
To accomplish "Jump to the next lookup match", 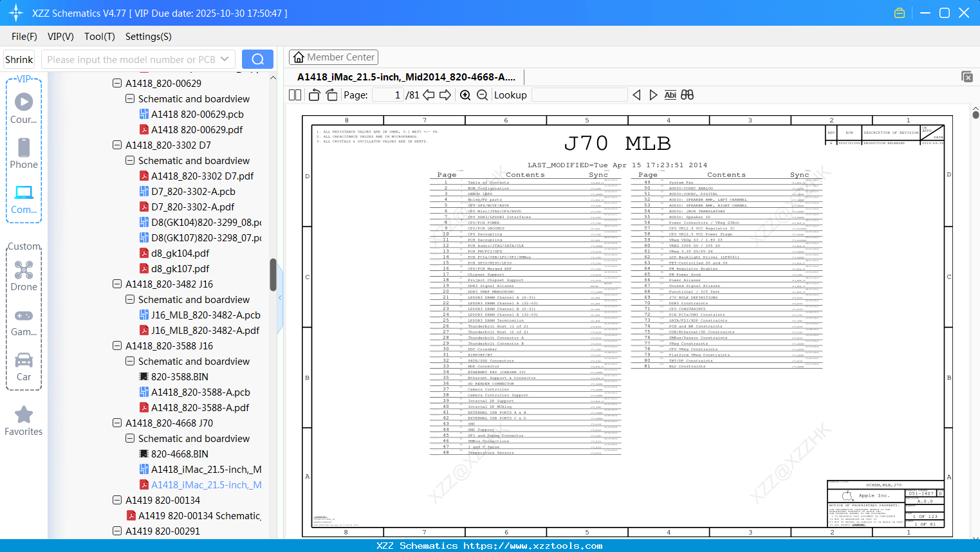I will 654,95.
